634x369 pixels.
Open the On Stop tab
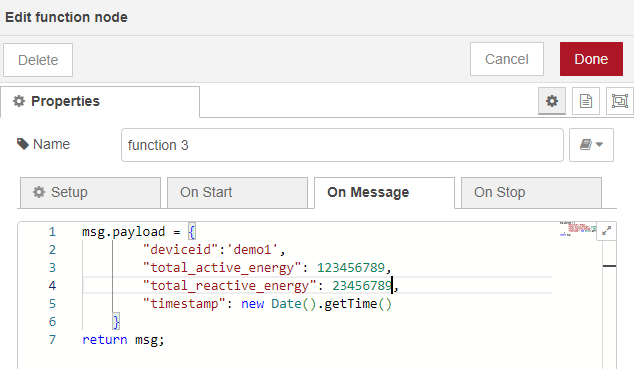[531, 193]
